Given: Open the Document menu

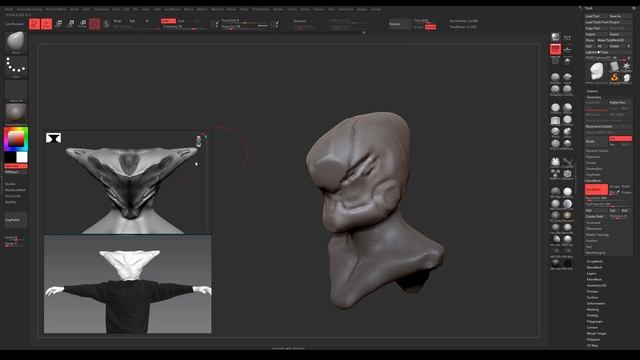Looking at the screenshot, I should [101, 9].
